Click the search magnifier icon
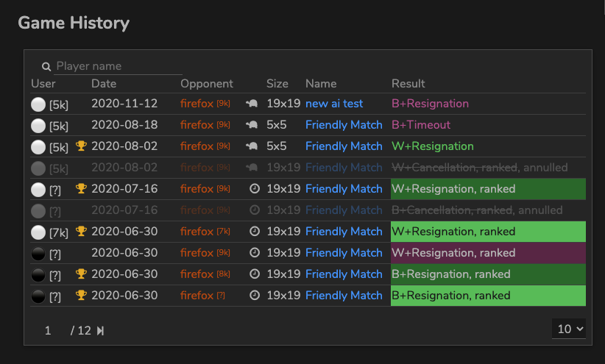This screenshot has width=605, height=364. coord(46,66)
